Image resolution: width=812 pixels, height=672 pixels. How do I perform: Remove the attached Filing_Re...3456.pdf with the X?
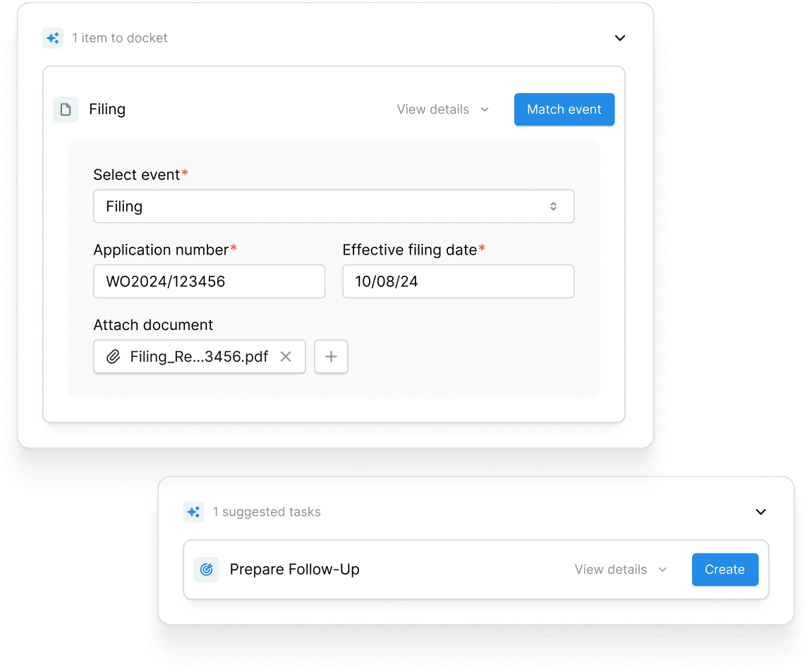[x=286, y=357]
